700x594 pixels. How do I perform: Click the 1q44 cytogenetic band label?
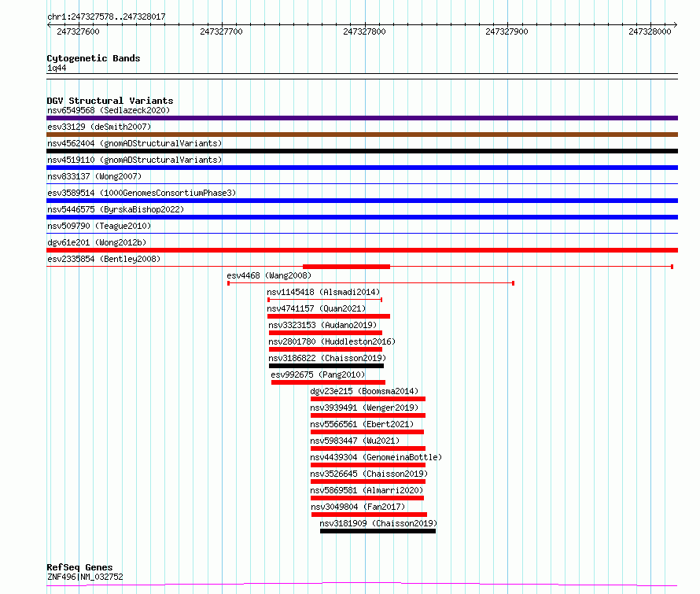coord(57,68)
